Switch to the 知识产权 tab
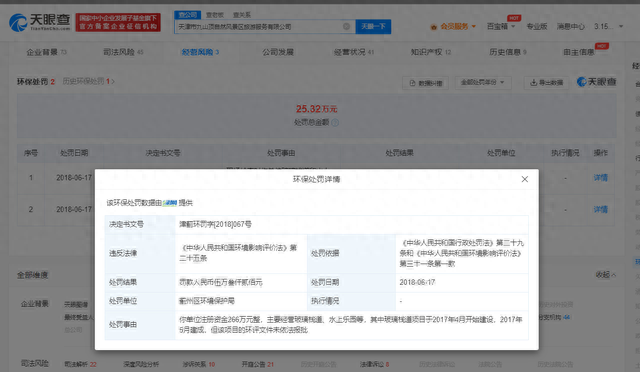Viewport: 640px width, 372px height. (431, 52)
